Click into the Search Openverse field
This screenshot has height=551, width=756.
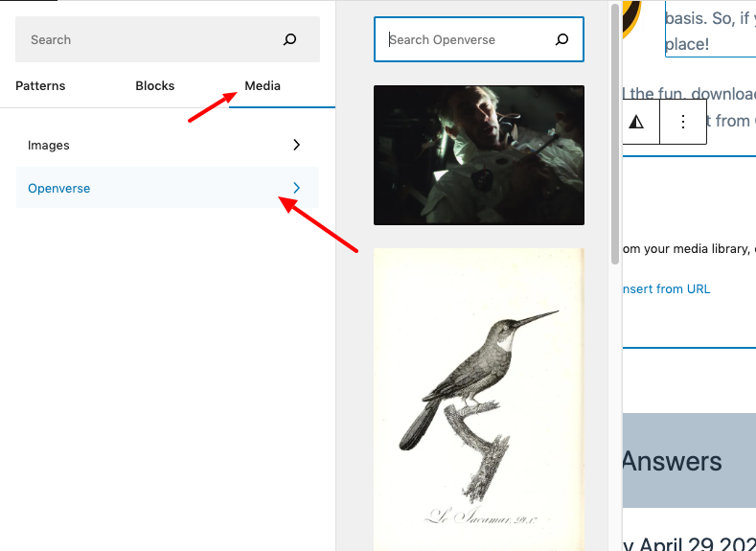[479, 39]
